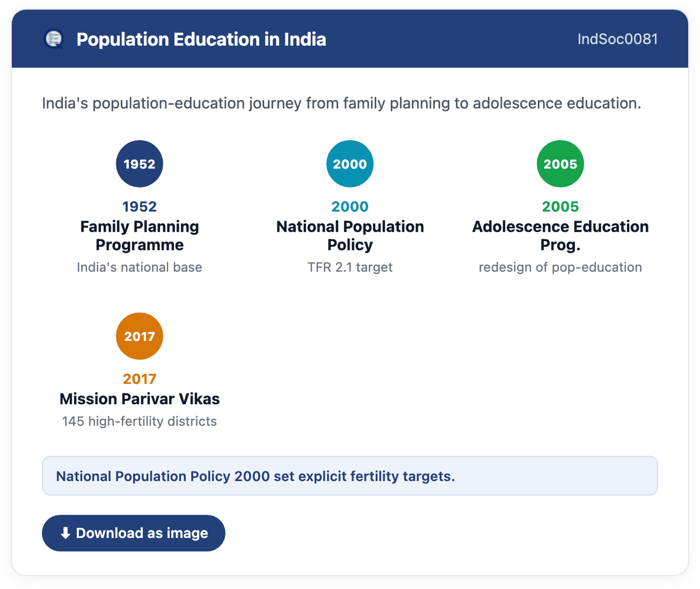
Task: Click the orange 2017 circle marker
Action: pos(139,336)
